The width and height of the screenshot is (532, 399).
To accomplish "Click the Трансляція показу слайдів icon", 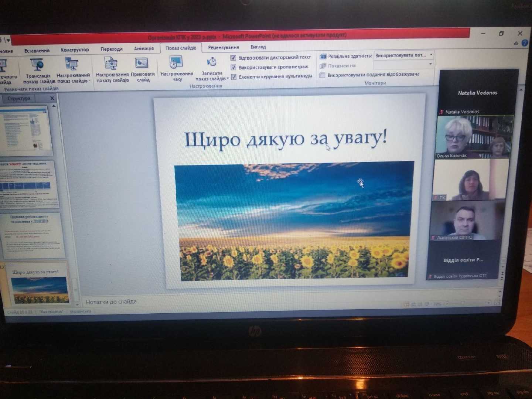I will click(38, 65).
